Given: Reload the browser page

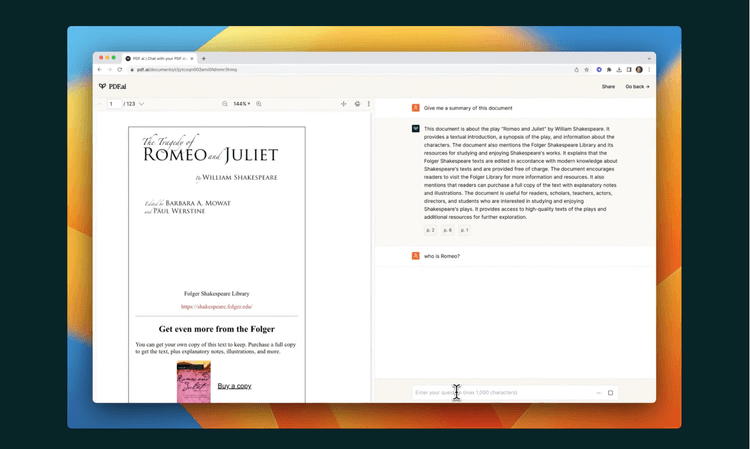Looking at the screenshot, I should (x=120, y=69).
